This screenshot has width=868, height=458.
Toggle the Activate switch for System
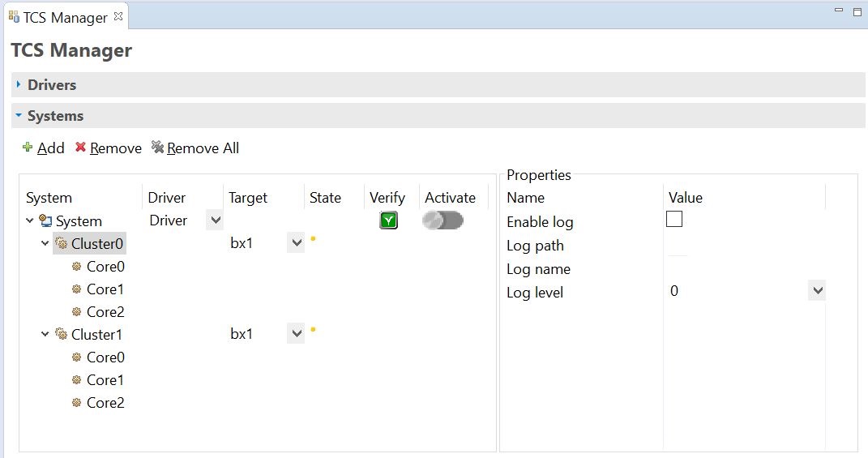(x=443, y=220)
